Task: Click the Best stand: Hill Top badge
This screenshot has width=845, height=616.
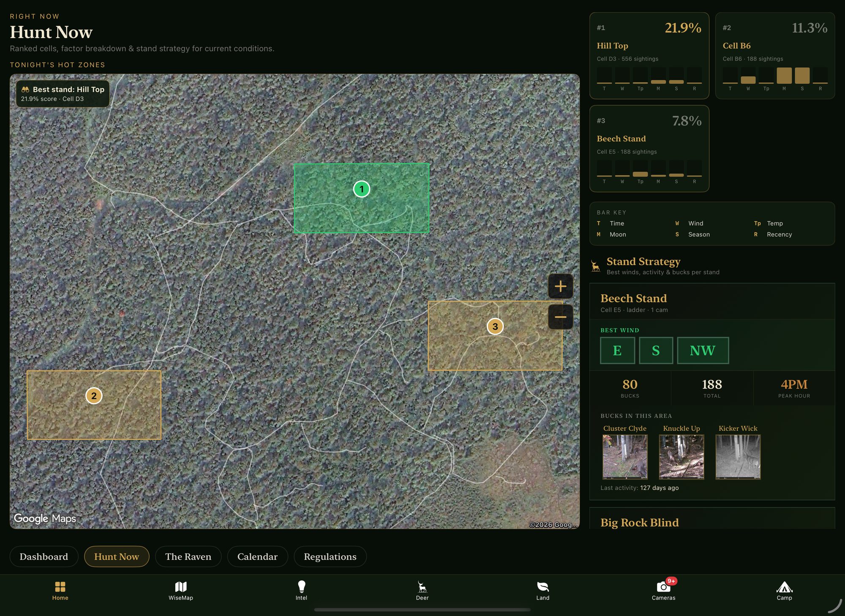Action: coord(63,94)
